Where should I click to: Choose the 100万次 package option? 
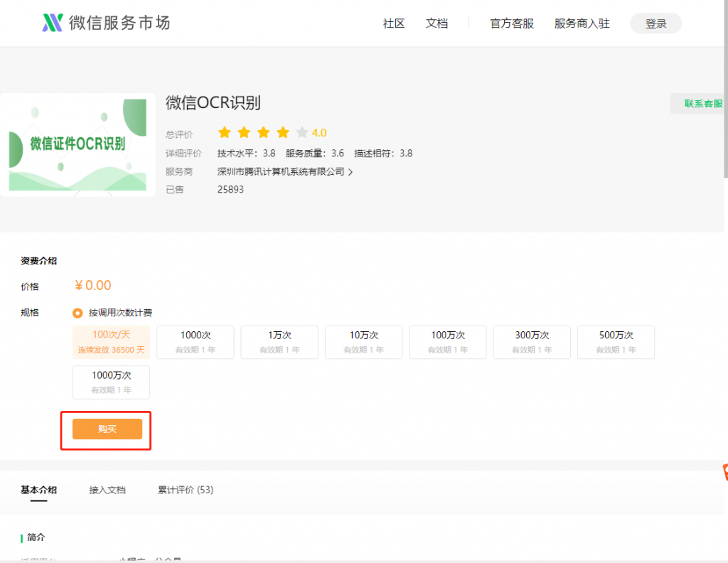(x=448, y=342)
